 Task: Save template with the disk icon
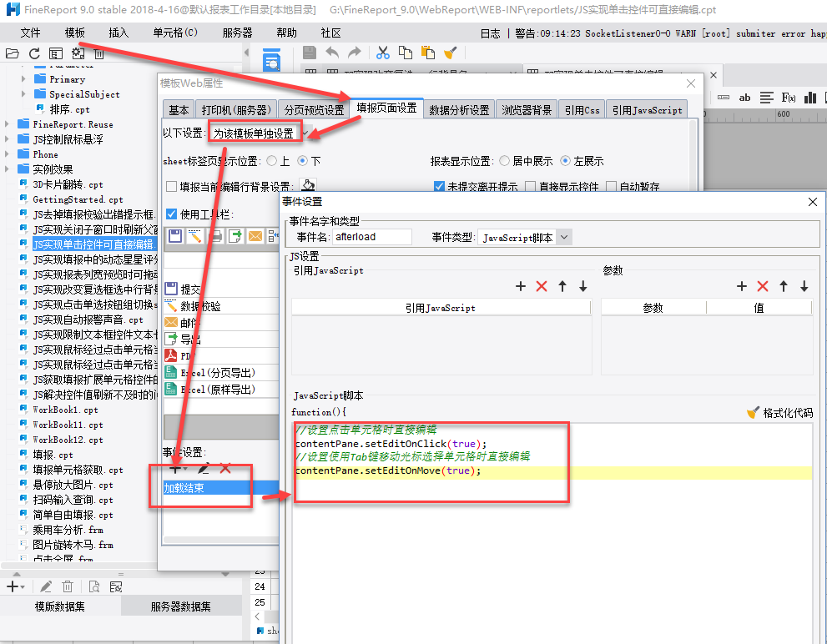point(310,53)
